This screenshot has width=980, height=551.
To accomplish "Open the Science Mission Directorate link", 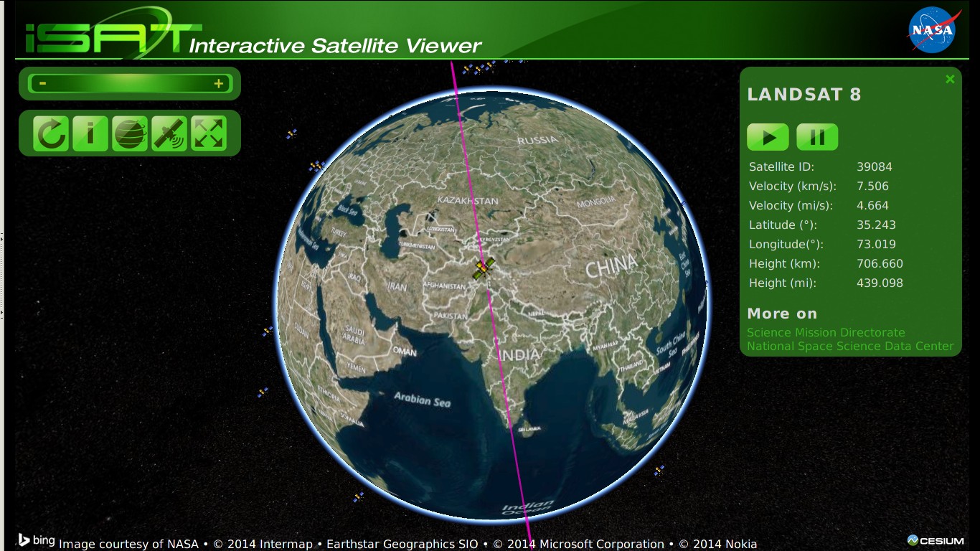I will [x=825, y=333].
